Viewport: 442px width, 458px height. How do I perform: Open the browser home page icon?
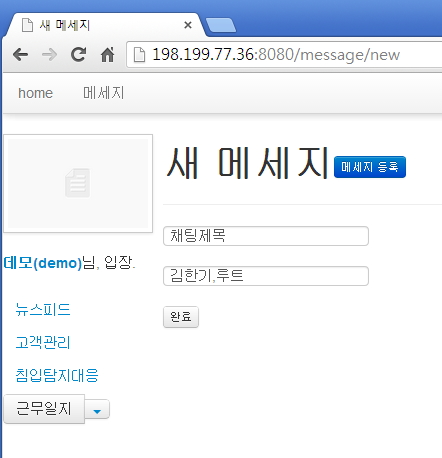pos(107,55)
